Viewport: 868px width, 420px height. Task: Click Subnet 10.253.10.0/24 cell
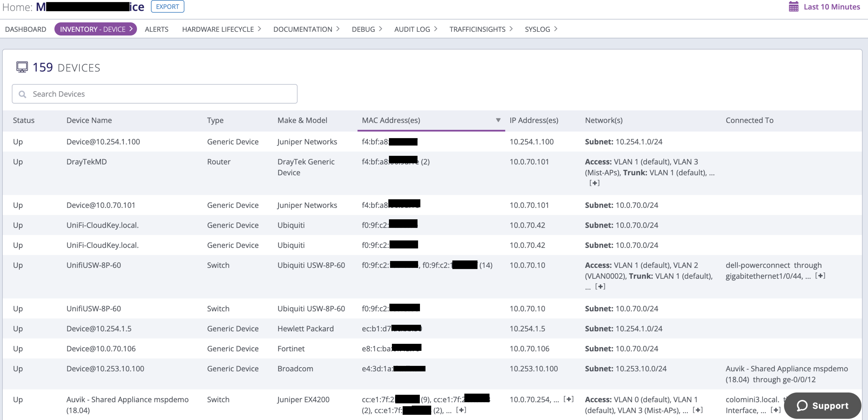point(625,369)
